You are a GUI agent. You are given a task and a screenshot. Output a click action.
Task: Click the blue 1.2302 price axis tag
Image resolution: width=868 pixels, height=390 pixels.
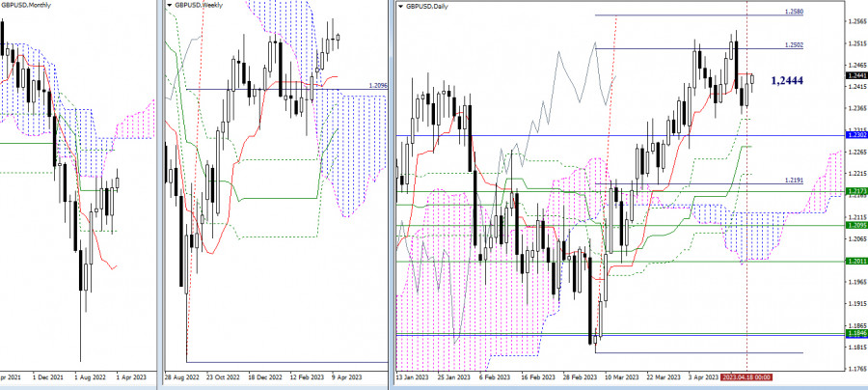[855, 135]
